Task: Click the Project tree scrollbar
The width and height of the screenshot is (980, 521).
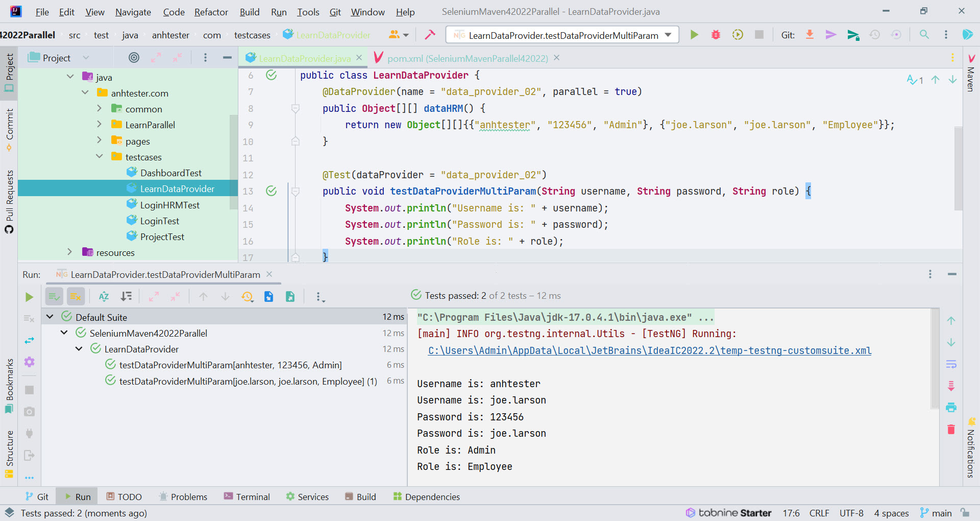Action: click(x=234, y=162)
